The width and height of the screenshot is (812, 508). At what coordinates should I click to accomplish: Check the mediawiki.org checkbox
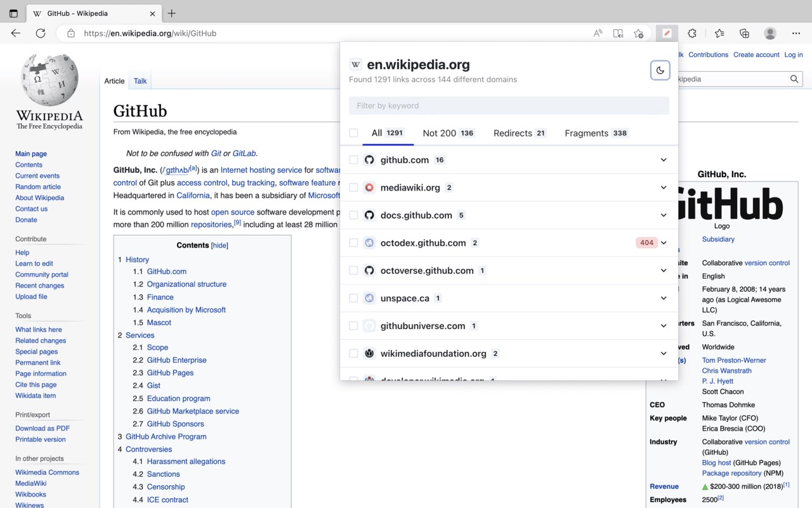click(x=353, y=187)
